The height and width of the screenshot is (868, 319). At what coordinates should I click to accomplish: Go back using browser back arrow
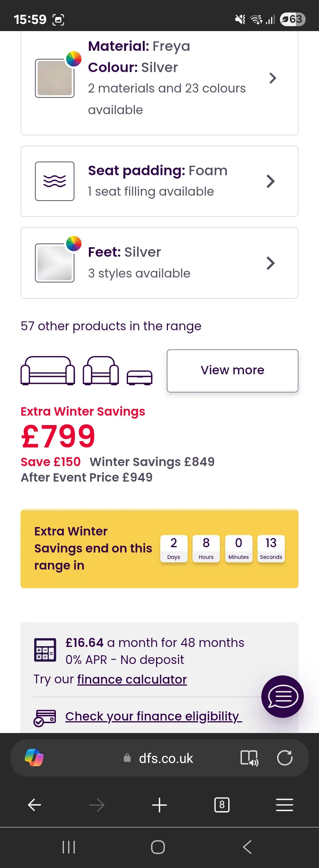click(x=35, y=805)
